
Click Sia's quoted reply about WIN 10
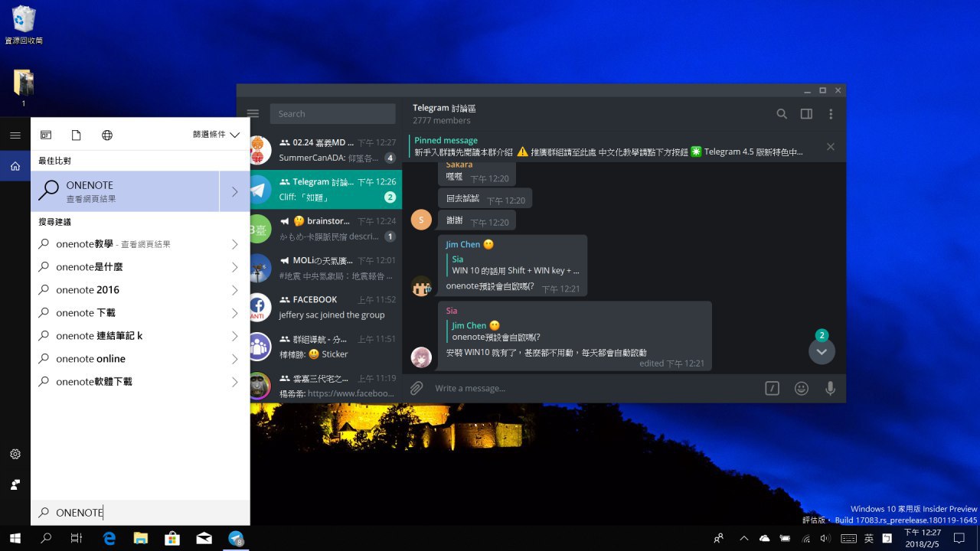point(514,265)
